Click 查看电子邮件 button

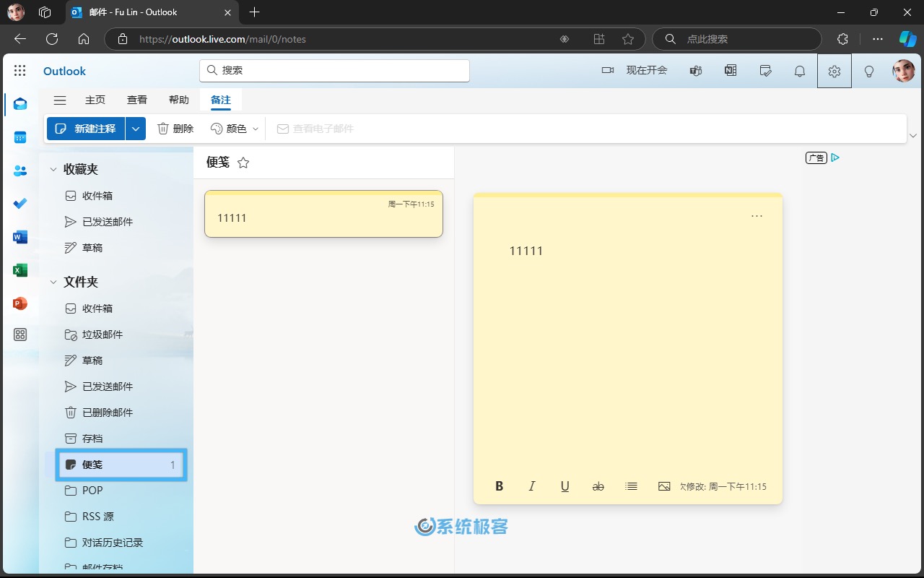[x=315, y=129]
